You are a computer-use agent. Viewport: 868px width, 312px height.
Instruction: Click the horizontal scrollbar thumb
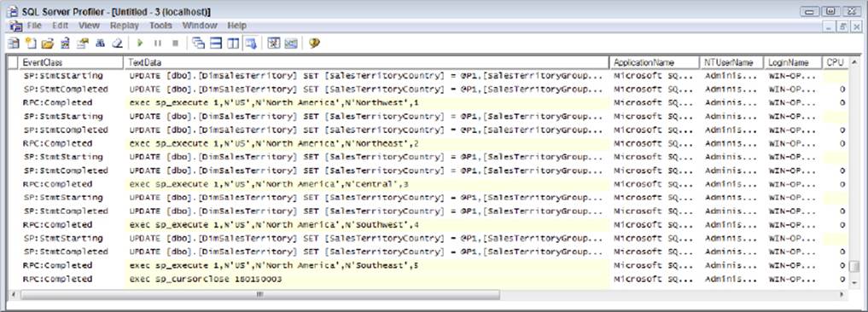click(x=260, y=294)
